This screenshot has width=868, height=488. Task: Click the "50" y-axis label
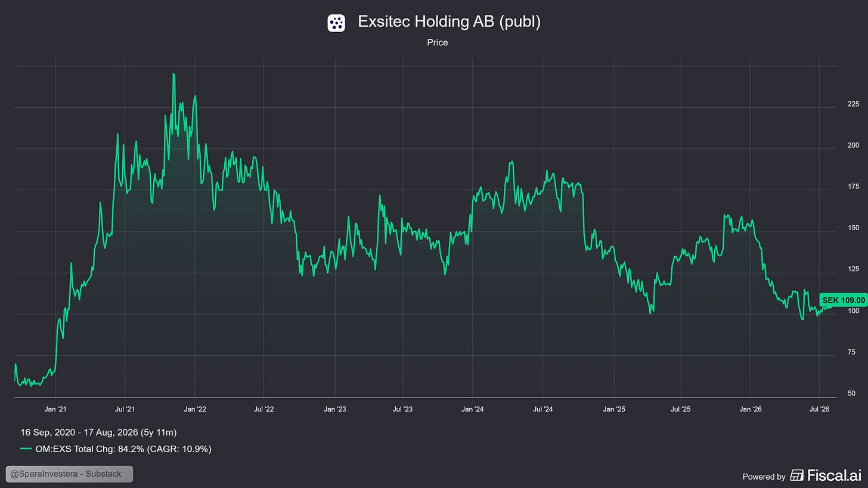tap(851, 393)
